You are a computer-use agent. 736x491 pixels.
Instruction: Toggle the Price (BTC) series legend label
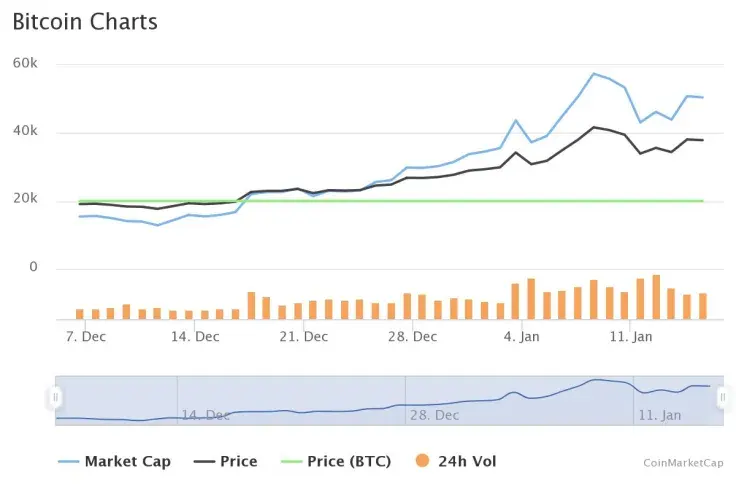click(349, 462)
